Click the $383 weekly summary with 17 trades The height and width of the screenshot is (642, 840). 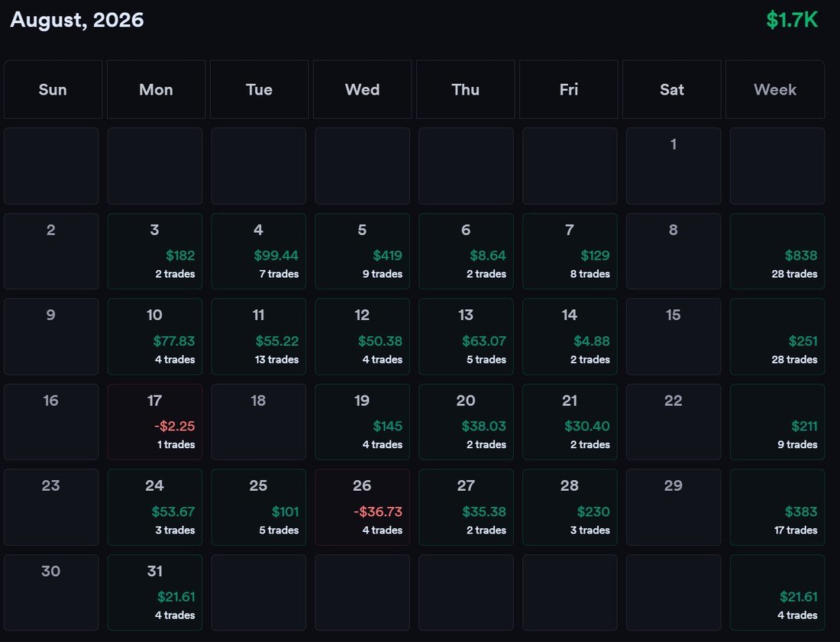coord(777,507)
